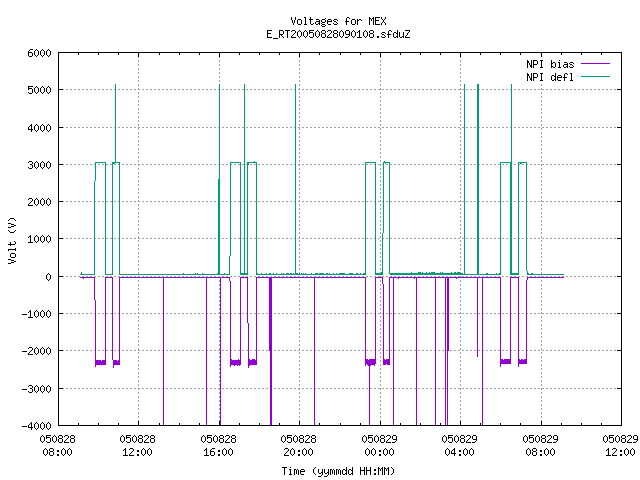
Task: Click the x-axis label "050828 08:00"
Action: 58,446
